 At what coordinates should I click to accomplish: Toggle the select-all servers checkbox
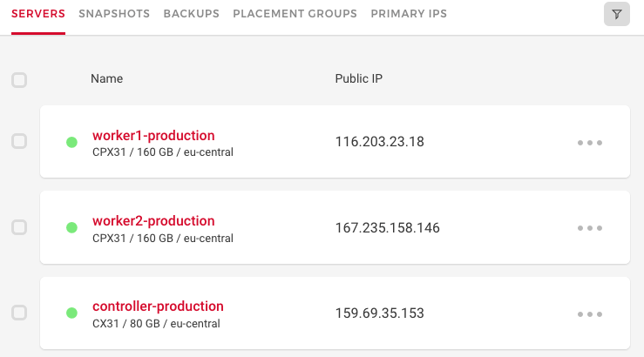point(19,80)
